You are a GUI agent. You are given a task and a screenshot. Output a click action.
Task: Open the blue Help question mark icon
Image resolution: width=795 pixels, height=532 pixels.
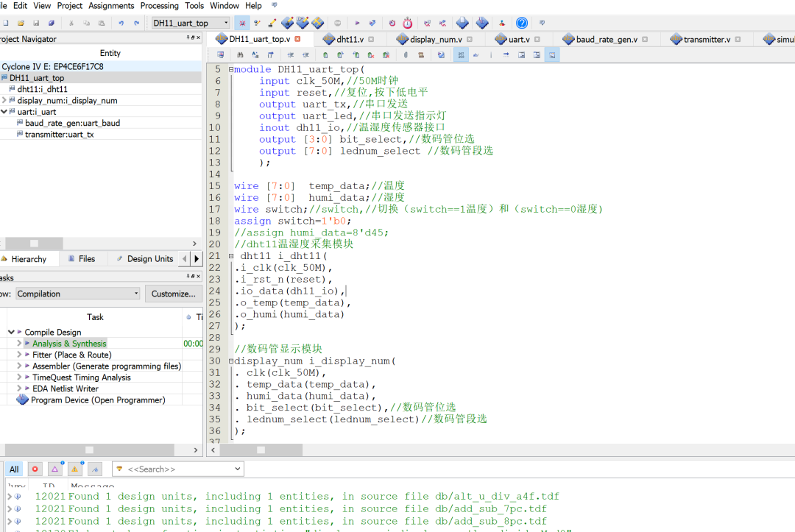pyautogui.click(x=521, y=23)
